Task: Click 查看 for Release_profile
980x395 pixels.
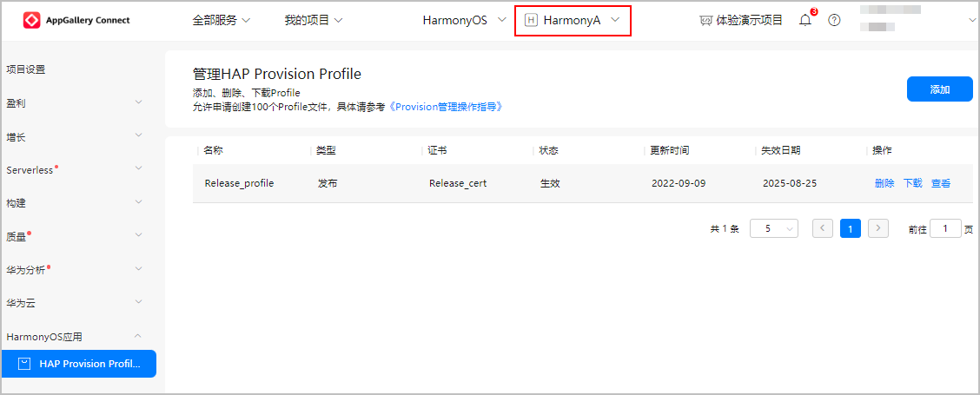Action: pos(941,184)
